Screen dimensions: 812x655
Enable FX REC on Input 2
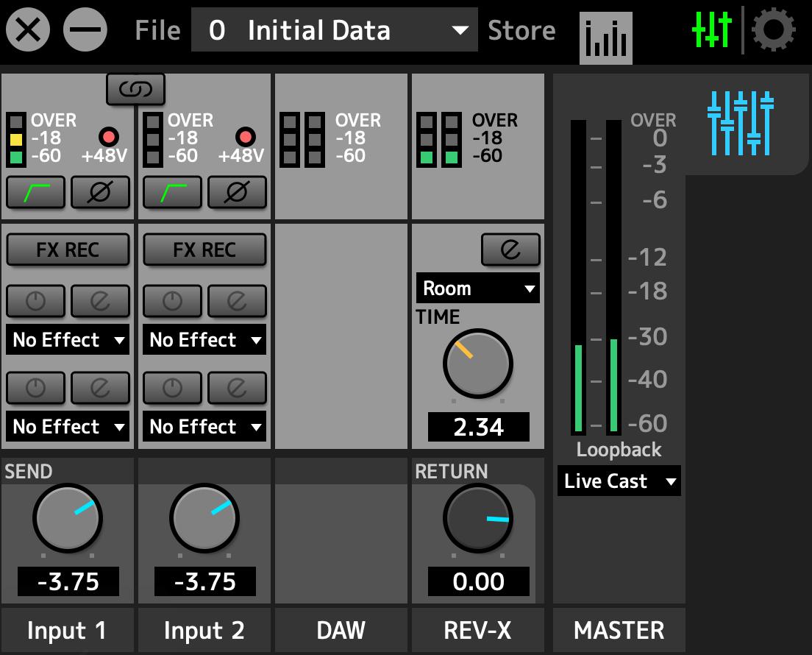[204, 249]
